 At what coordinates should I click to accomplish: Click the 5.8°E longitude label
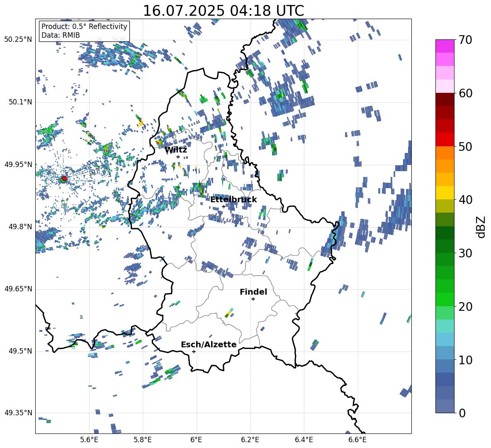(x=143, y=440)
